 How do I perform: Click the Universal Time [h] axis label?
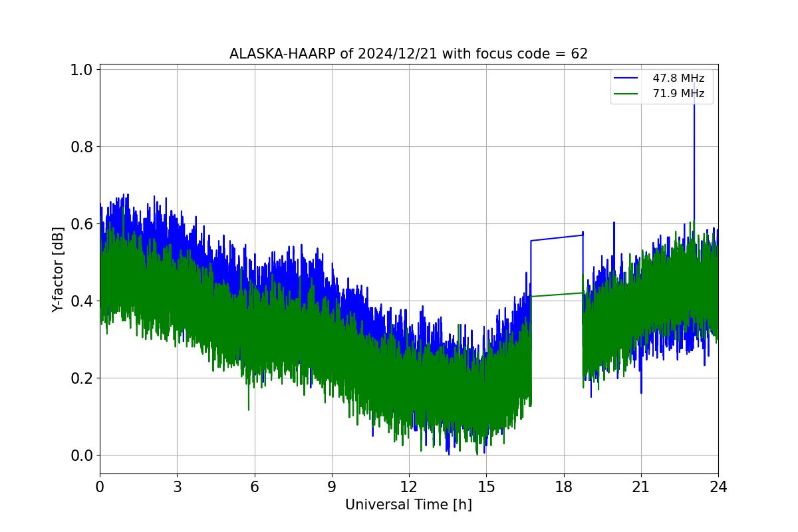coord(408,505)
